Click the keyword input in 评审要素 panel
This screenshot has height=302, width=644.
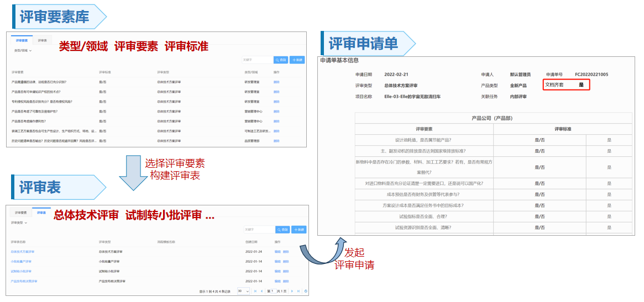(256, 60)
